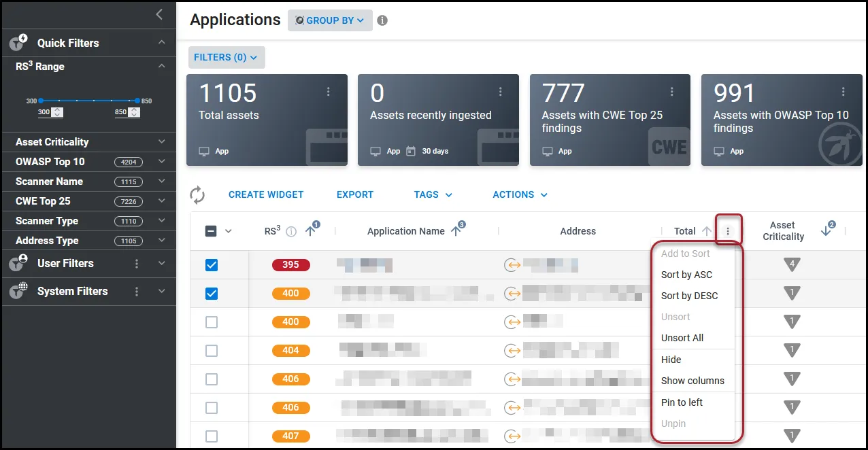Open the Actions dropdown
868x450 pixels.
tap(520, 194)
